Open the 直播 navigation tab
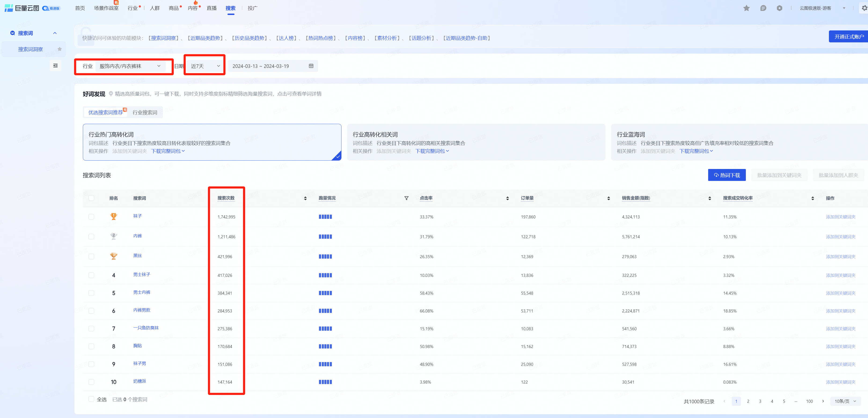This screenshot has width=868, height=418. pyautogui.click(x=212, y=8)
